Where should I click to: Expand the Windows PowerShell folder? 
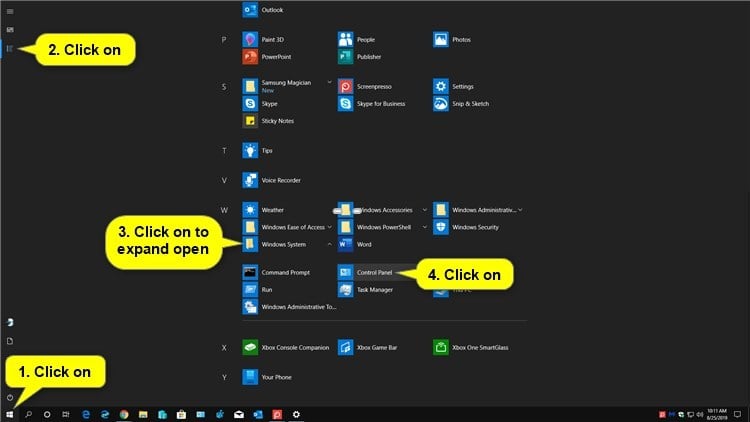point(424,227)
